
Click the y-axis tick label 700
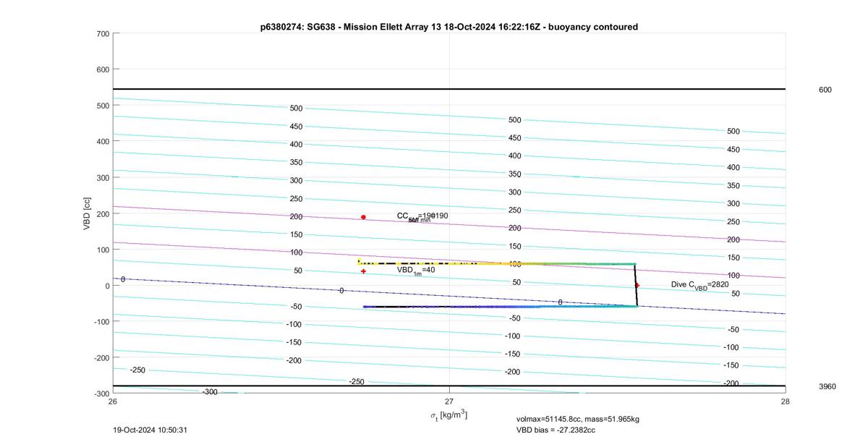coord(102,34)
